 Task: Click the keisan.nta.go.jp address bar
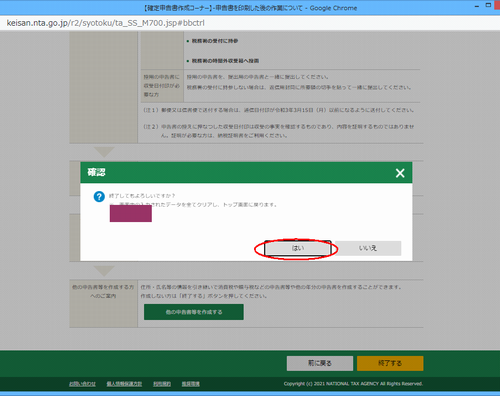tap(250, 23)
